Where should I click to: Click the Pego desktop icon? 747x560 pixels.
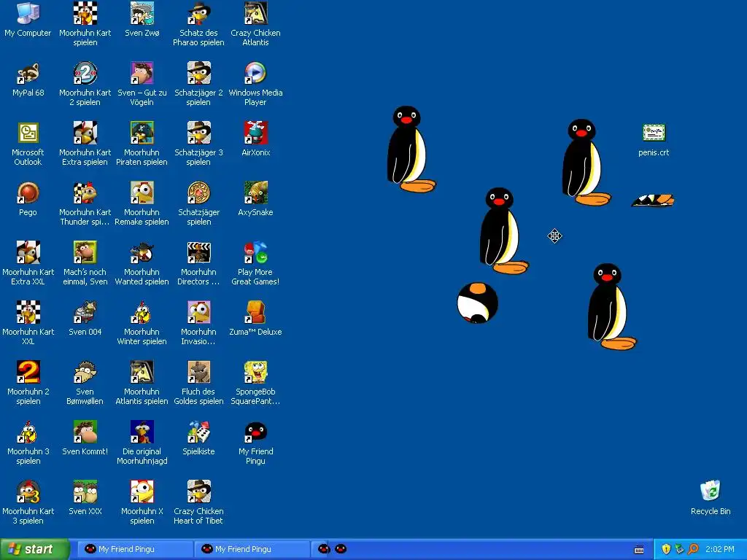pyautogui.click(x=28, y=192)
